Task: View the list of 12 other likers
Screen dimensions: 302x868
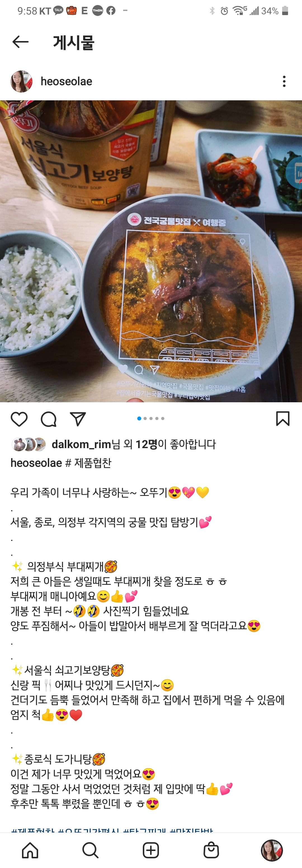Action: coord(147,444)
